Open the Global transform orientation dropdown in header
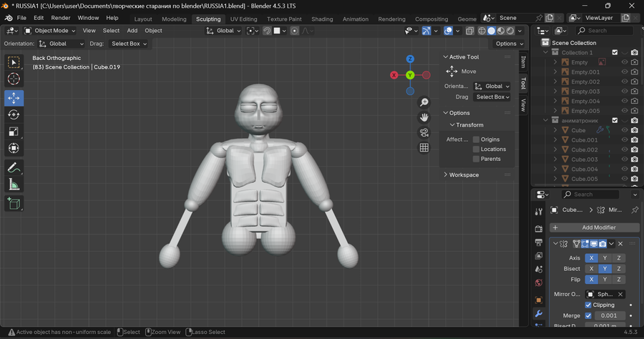The height and width of the screenshot is (339, 644). 223,31
